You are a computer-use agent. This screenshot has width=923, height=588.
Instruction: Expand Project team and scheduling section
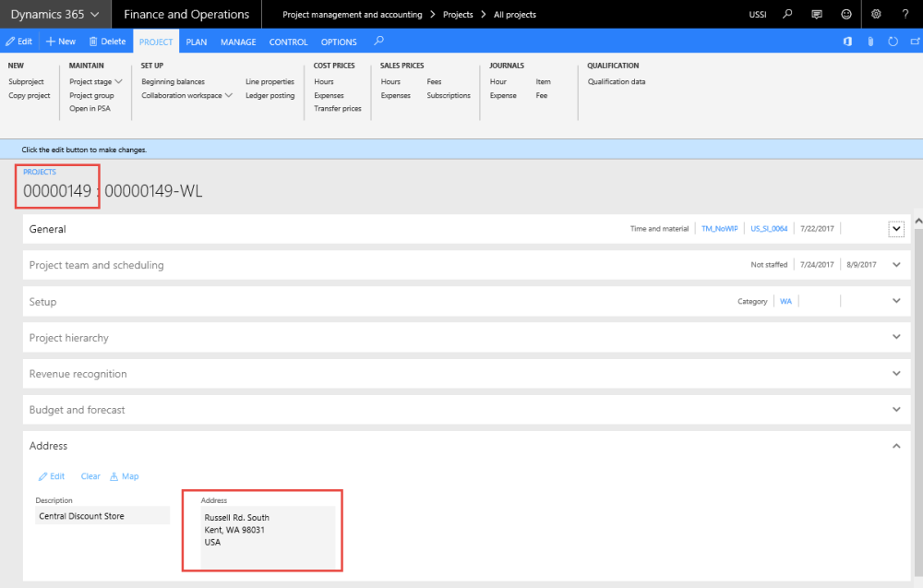pyautogui.click(x=896, y=265)
